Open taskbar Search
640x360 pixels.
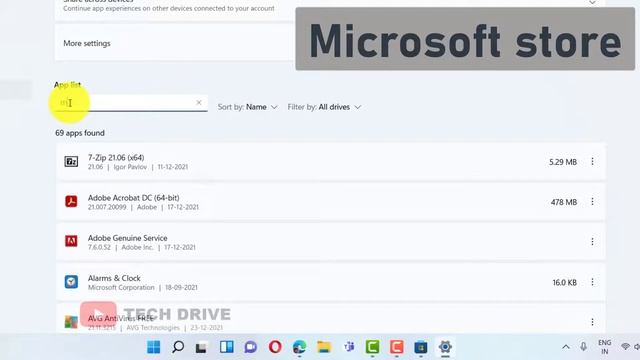178,347
